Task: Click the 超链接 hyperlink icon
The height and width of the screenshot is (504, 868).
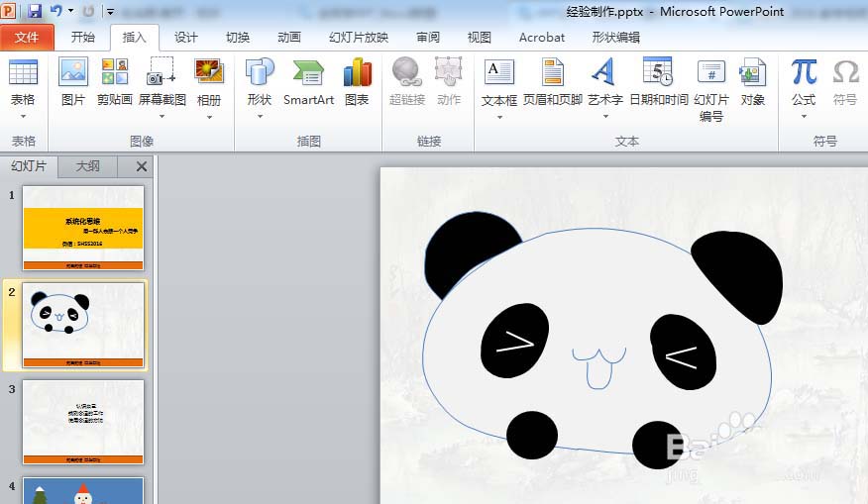Action: [407, 72]
